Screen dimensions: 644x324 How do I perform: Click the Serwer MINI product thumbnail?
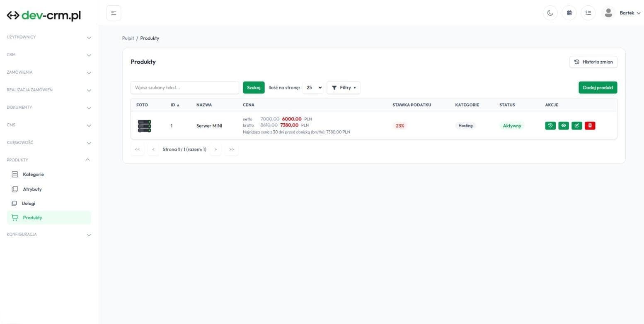coord(144,126)
